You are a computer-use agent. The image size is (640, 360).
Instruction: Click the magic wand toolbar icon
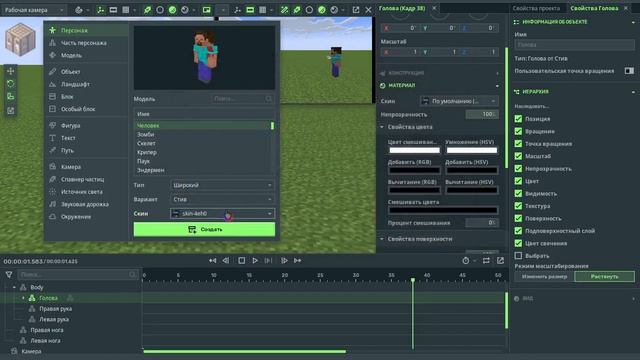(x=284, y=9)
